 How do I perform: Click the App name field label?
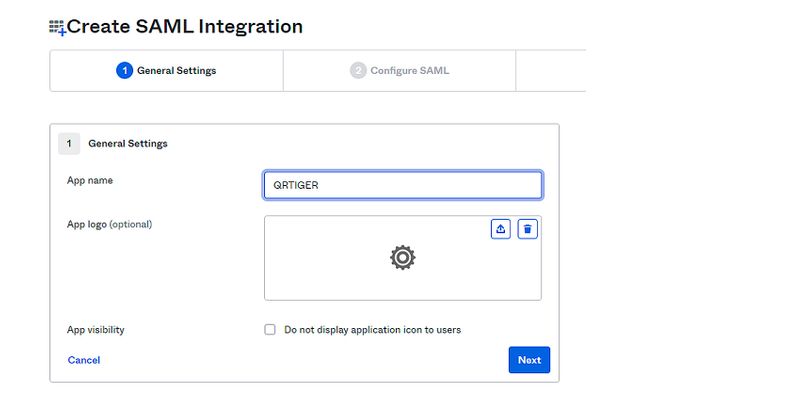coord(90,180)
